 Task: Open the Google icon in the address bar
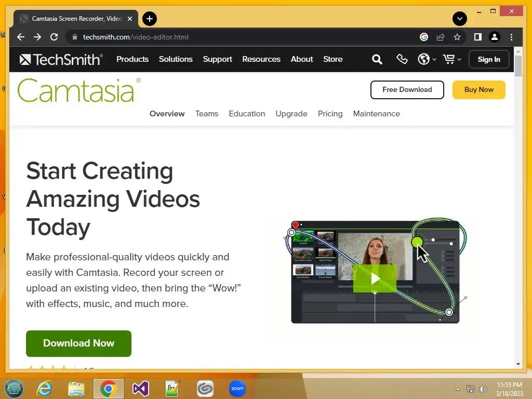click(424, 37)
